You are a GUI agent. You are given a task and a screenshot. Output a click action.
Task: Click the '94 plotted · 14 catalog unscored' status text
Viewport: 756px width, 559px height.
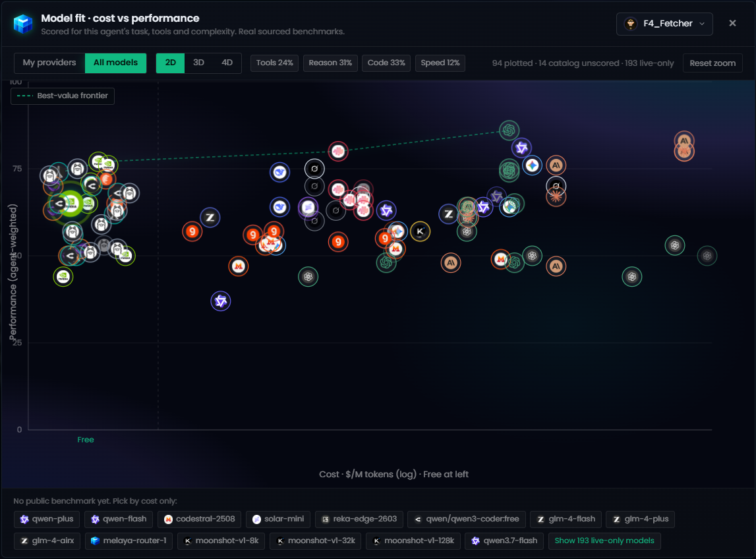click(x=583, y=63)
